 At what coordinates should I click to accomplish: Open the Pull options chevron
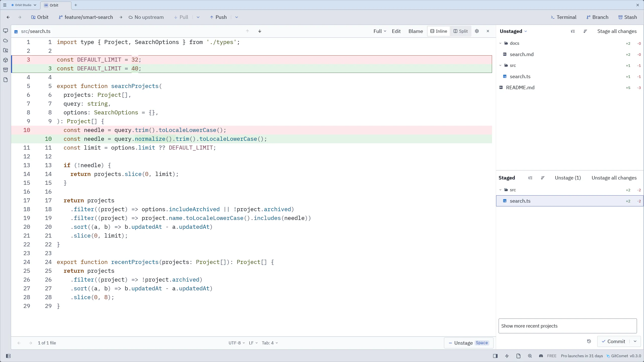(x=198, y=17)
